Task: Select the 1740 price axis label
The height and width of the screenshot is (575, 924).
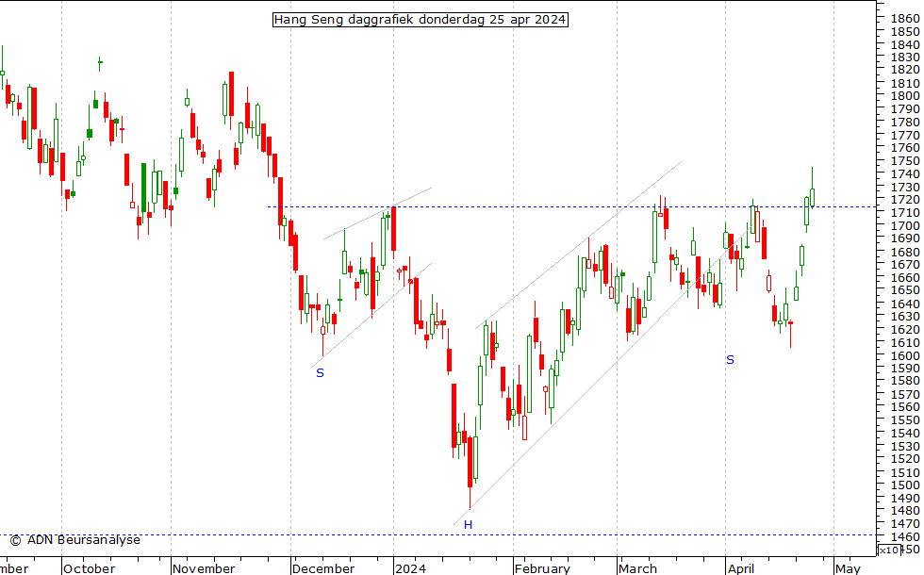Action: point(905,173)
